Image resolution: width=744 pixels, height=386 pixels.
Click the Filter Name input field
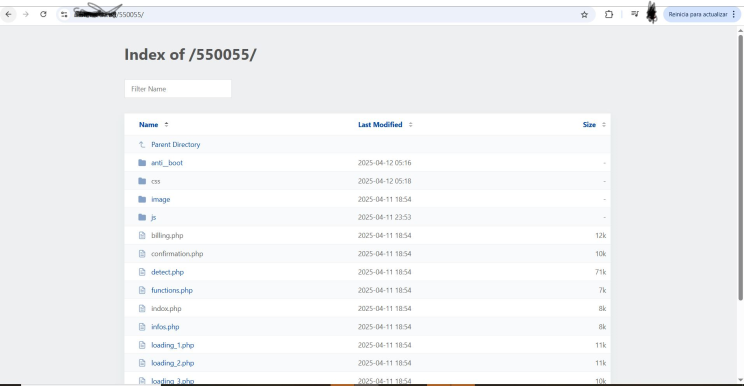[x=178, y=89]
